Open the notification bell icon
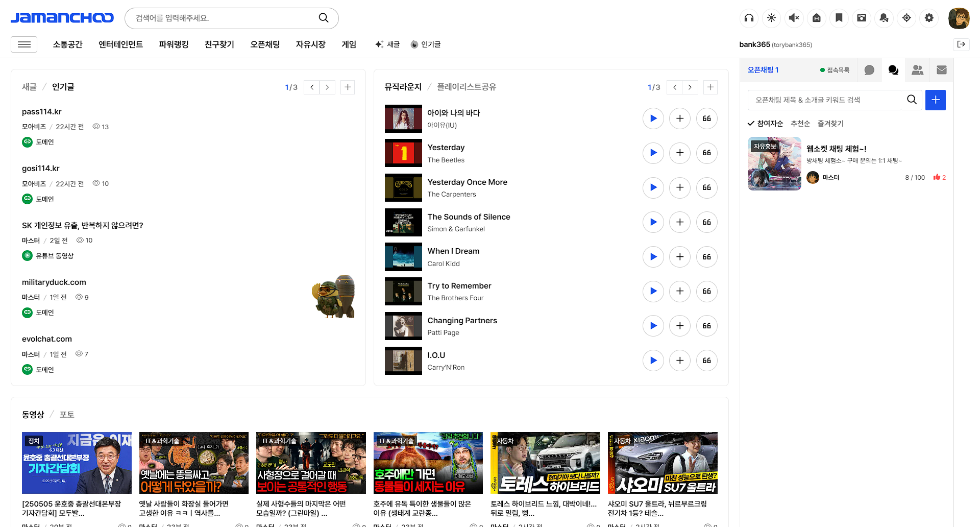The image size is (980, 527). click(x=884, y=18)
